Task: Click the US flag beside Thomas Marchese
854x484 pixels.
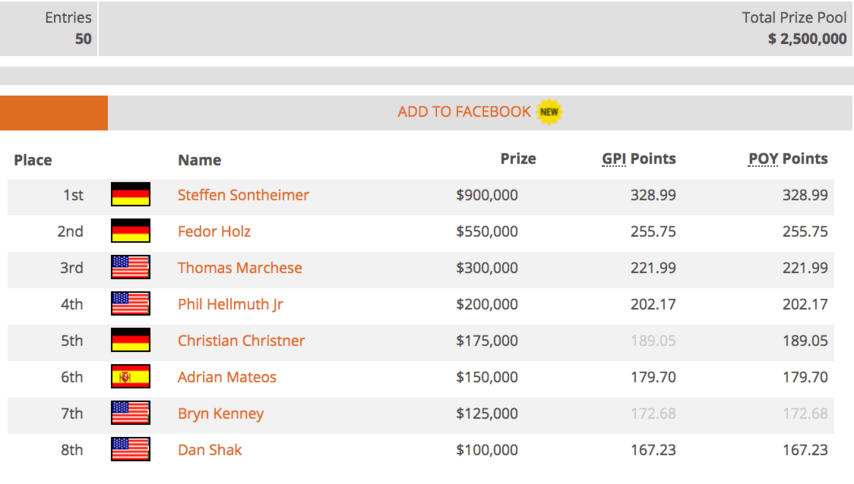Action: [130, 267]
